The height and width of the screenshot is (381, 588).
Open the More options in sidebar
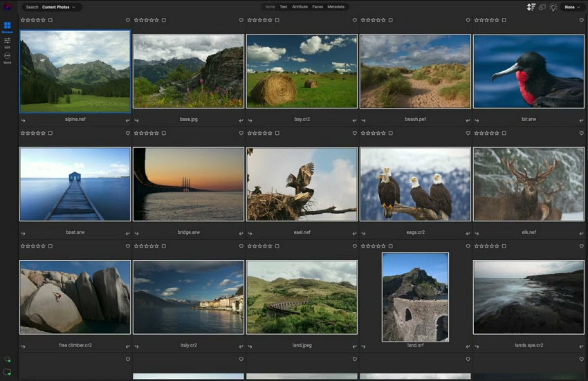(x=7, y=58)
